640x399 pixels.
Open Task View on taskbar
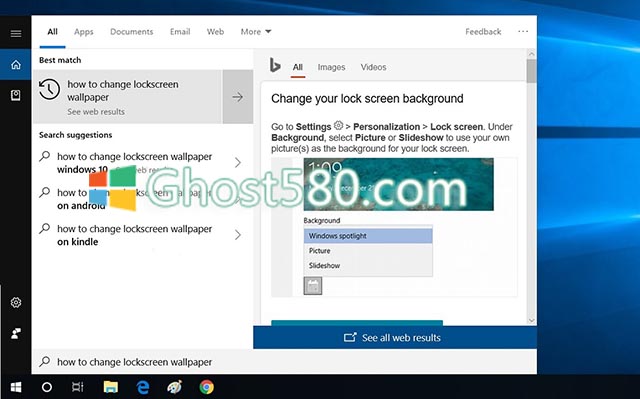[78, 387]
